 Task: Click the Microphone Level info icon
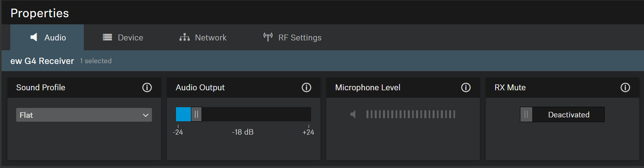[x=466, y=88]
